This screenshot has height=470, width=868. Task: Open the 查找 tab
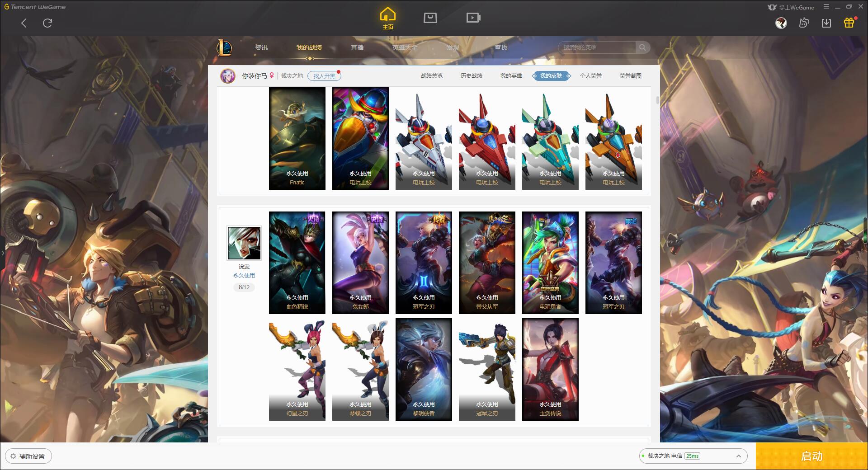501,47
